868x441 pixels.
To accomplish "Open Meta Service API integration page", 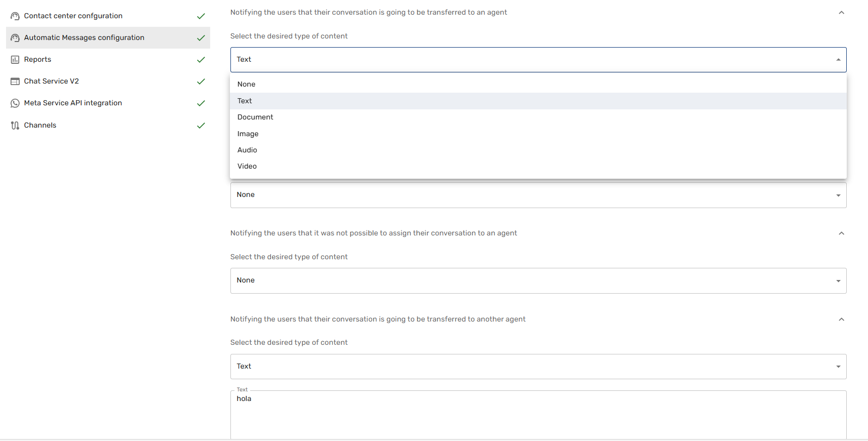I will tap(73, 103).
